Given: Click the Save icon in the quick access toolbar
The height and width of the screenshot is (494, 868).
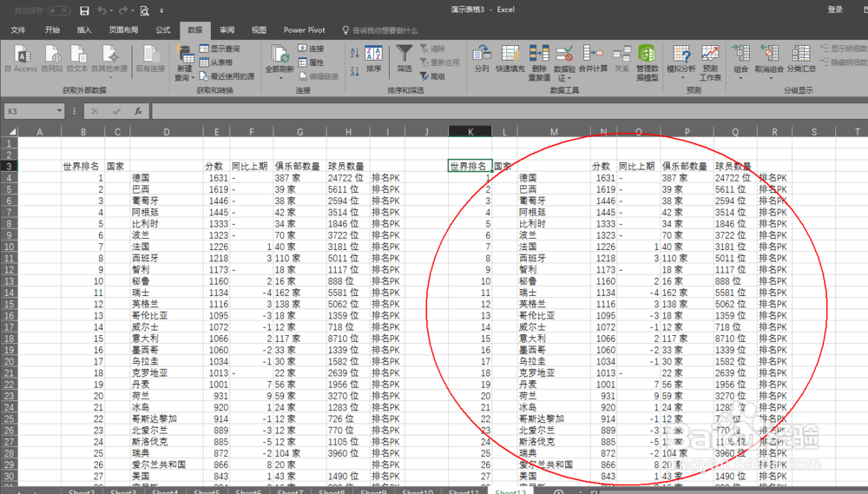Looking at the screenshot, I should [x=84, y=10].
